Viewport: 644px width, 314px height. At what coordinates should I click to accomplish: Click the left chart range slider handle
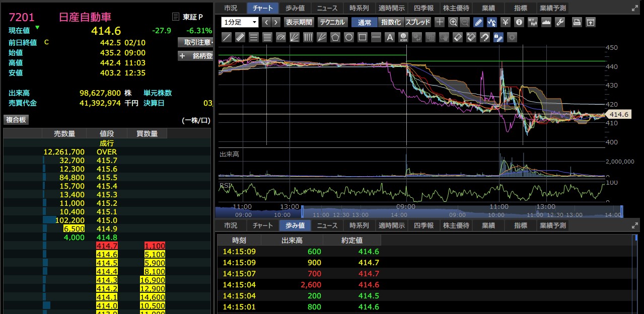click(x=303, y=211)
